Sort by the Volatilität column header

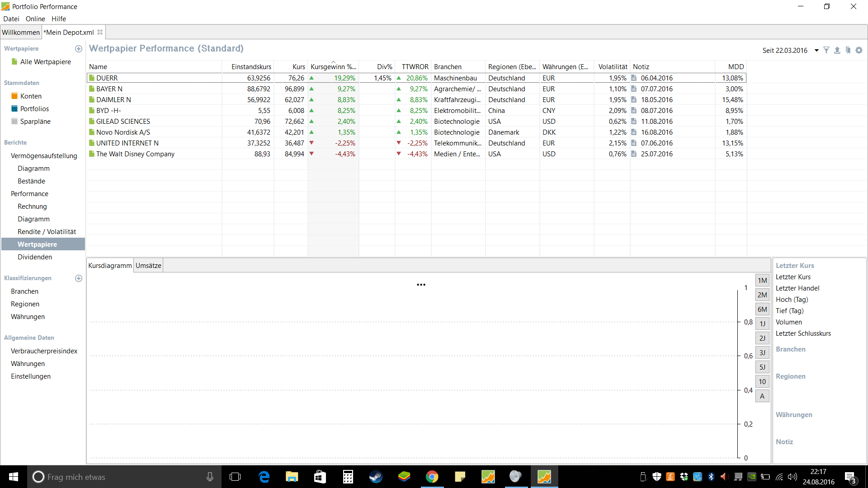click(613, 67)
